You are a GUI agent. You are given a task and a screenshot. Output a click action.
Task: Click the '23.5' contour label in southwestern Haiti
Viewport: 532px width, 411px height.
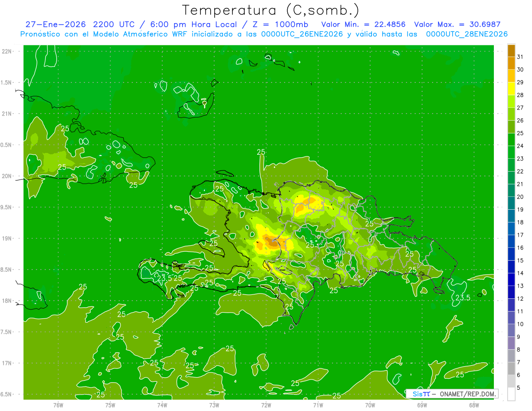[164, 278]
